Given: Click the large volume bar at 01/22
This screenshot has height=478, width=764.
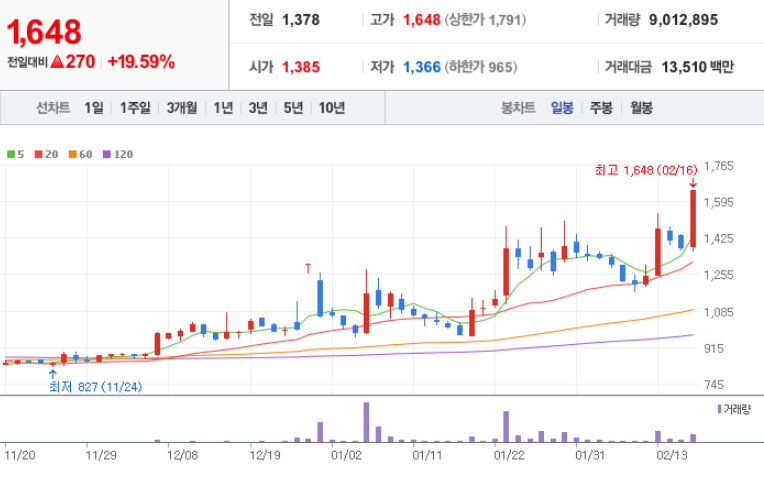Looking at the screenshot, I should tap(506, 426).
